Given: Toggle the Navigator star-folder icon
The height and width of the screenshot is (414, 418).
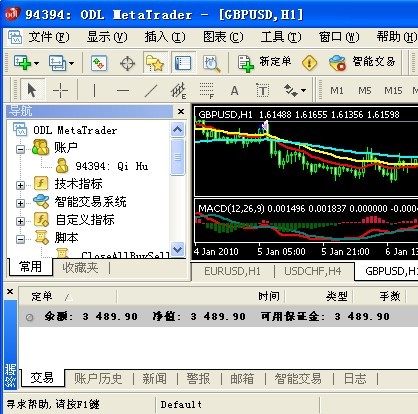Looking at the screenshot, I should point(155,63).
